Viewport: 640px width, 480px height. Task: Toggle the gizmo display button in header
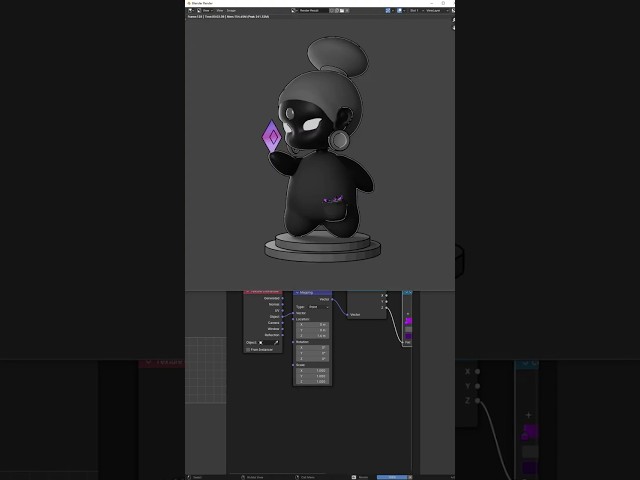coord(388,10)
